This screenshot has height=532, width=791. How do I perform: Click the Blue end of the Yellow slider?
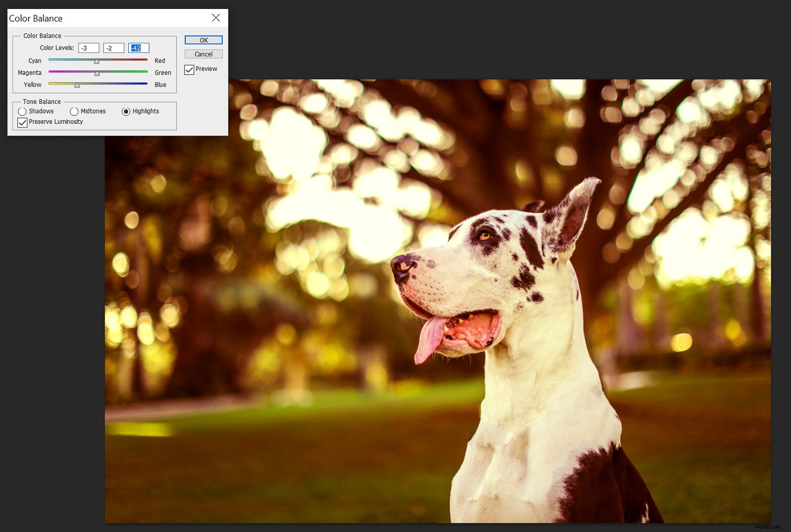[x=146, y=84]
